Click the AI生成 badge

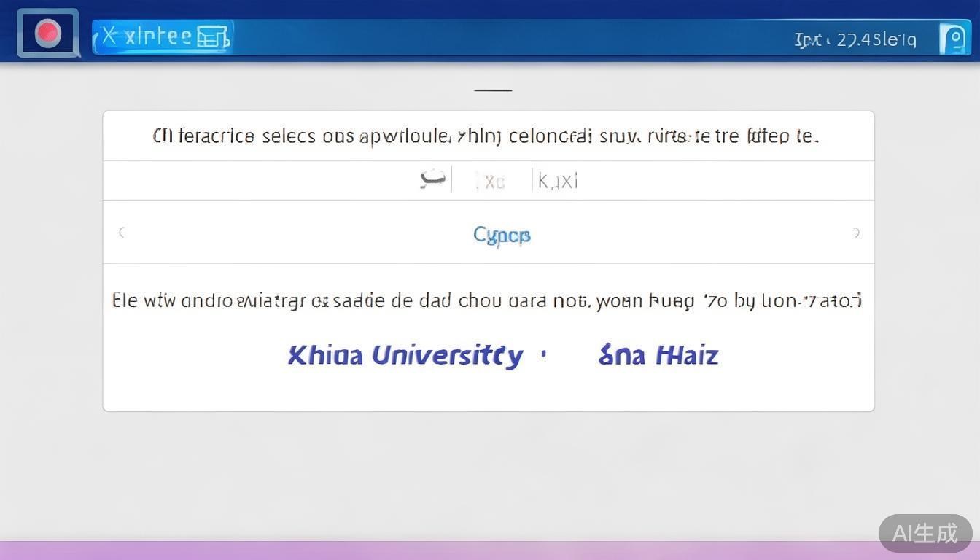[x=925, y=533]
